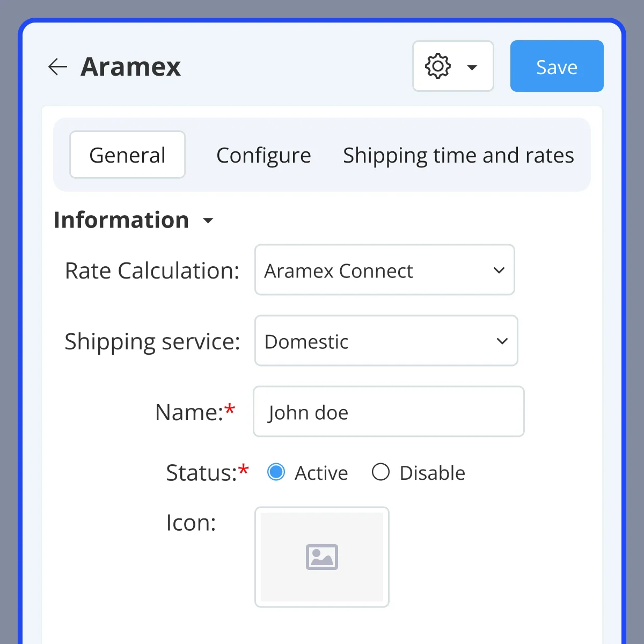This screenshot has width=644, height=644.
Task: Click the chevron in Aramex Connect field
Action: pyautogui.click(x=499, y=270)
